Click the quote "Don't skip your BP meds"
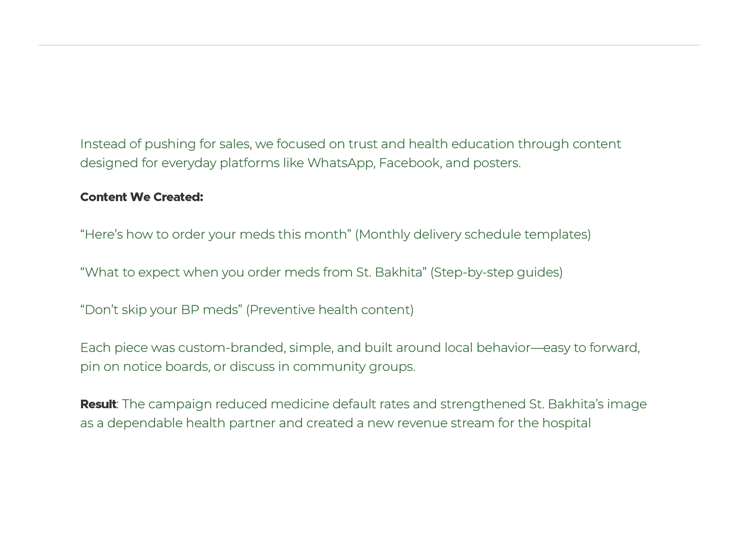The image size is (756, 534). 161,310
